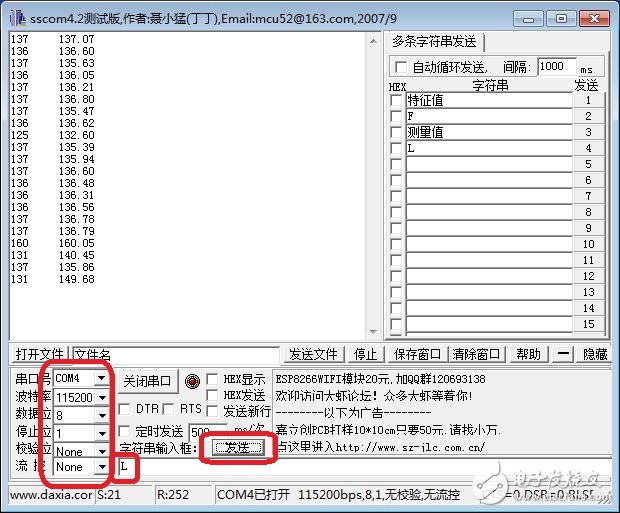This screenshot has width=620, height=513.
Task: Toggle the HEX显示 checkbox
Action: pos(212,380)
